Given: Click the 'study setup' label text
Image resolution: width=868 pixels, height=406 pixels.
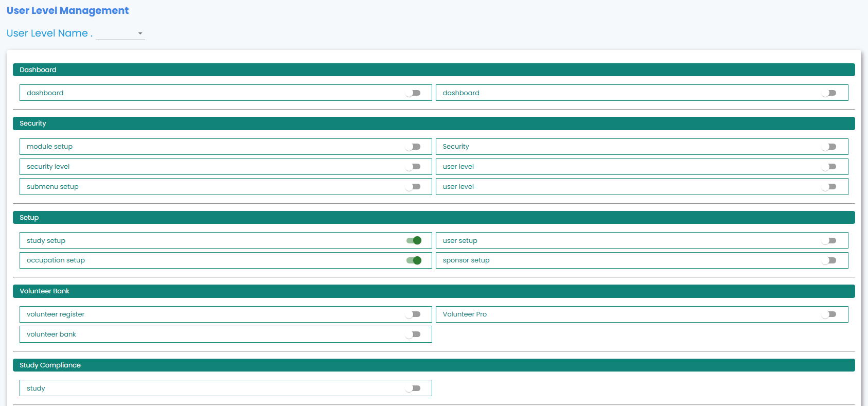Looking at the screenshot, I should (46, 241).
